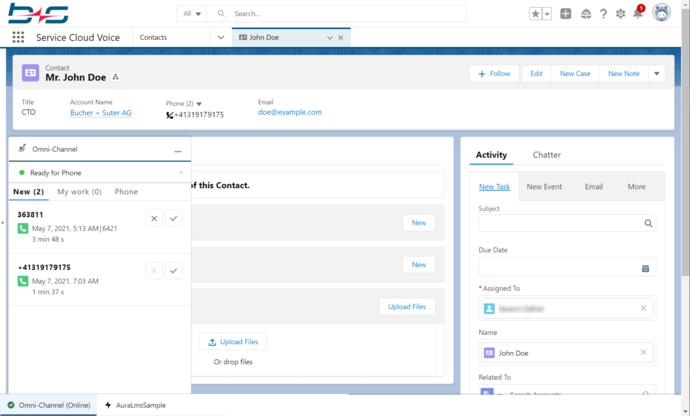Image resolution: width=690 pixels, height=416 pixels.
Task: Accept the +41319179175 call request
Action: [173, 271]
